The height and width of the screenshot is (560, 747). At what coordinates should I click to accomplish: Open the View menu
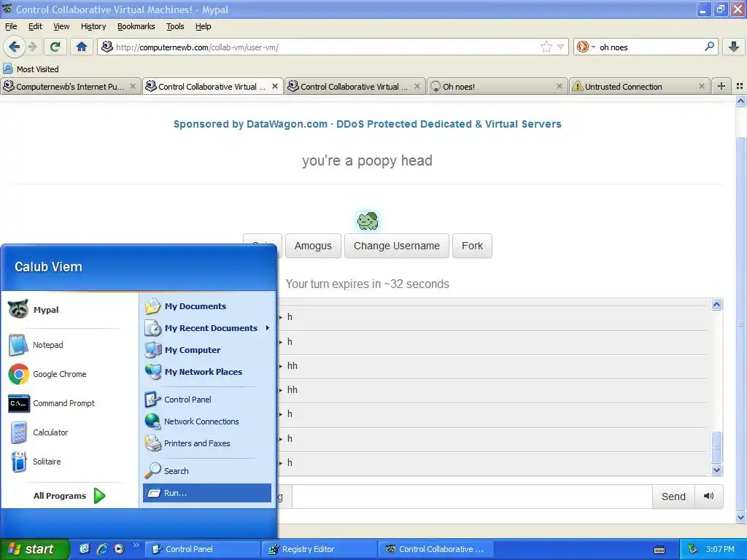pyautogui.click(x=61, y=26)
